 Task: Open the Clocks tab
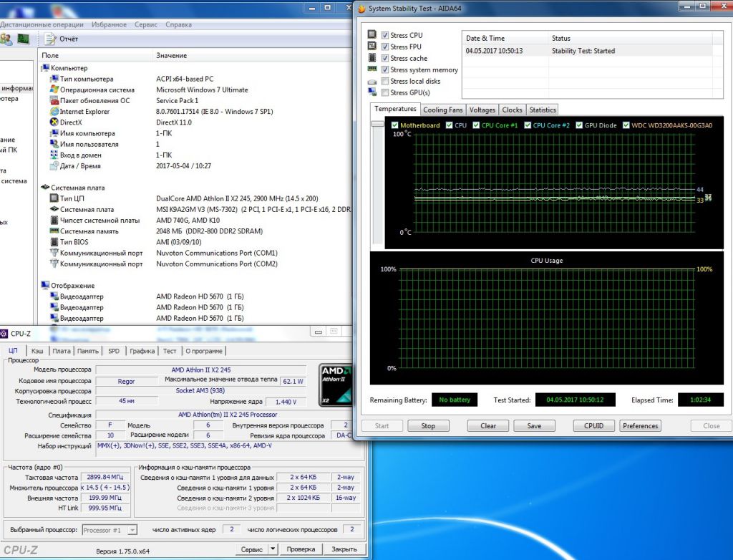pyautogui.click(x=512, y=110)
